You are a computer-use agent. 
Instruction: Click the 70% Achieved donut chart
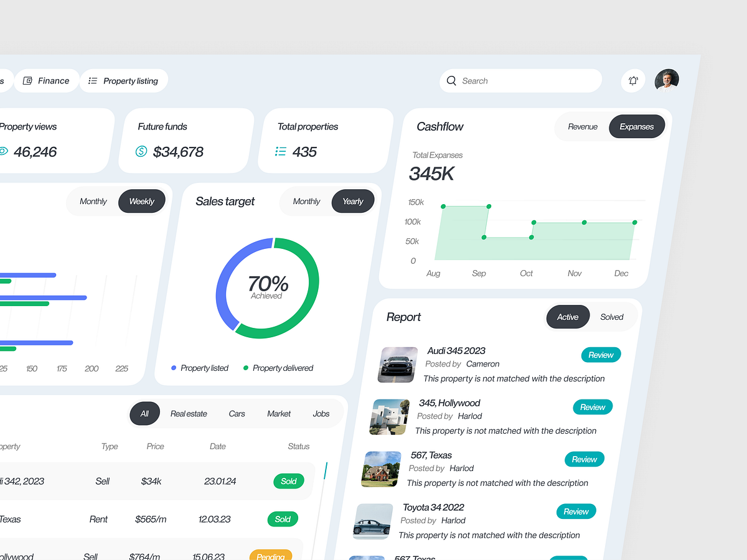(x=268, y=286)
